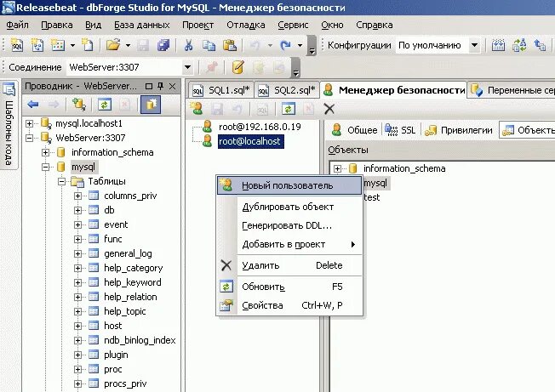Select the 'test' database in Objects pane
Image resolution: width=555 pixels, height=392 pixels.
point(372,197)
